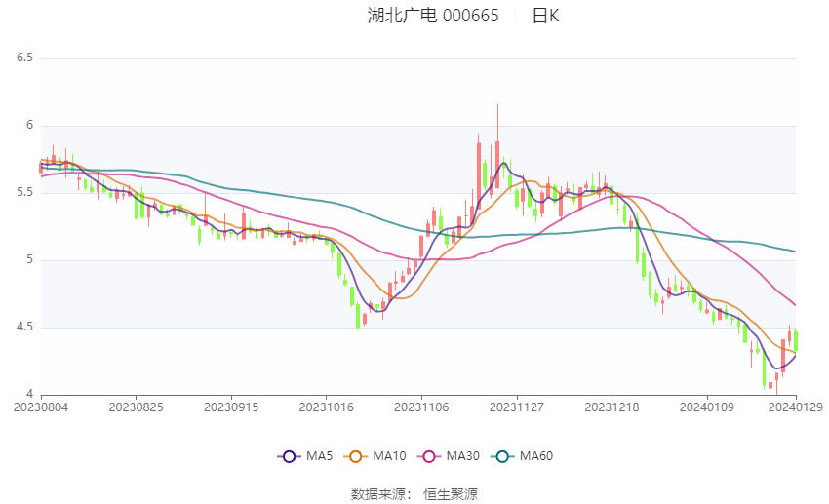Viewport: 829px width, 504px height.
Task: Click the 20230804 date axis label
Action: [x=41, y=407]
